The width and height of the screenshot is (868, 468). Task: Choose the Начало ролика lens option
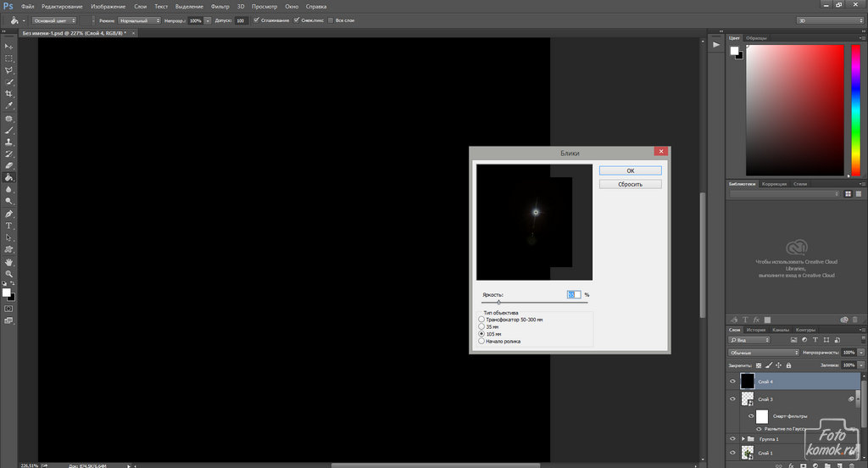(482, 341)
